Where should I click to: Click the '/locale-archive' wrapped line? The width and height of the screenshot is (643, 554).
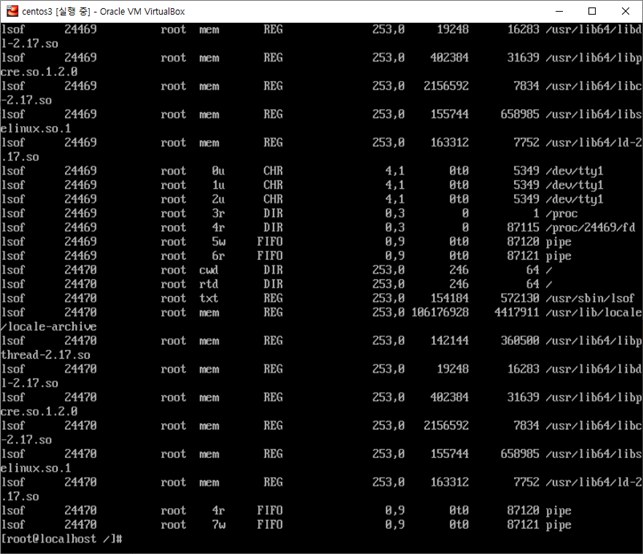pyautogui.click(x=48, y=326)
